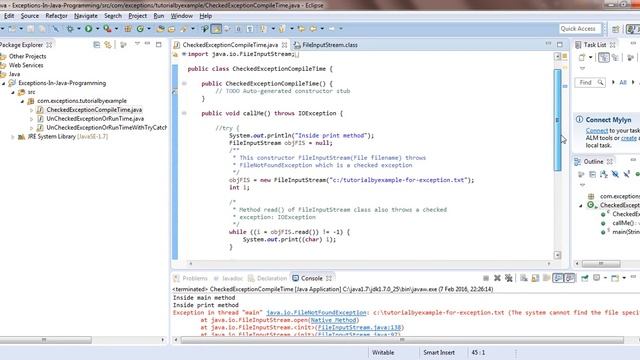640x360 pixels.
Task: Open Display Selected Console dropdown arrow
Action: click(x=605, y=278)
